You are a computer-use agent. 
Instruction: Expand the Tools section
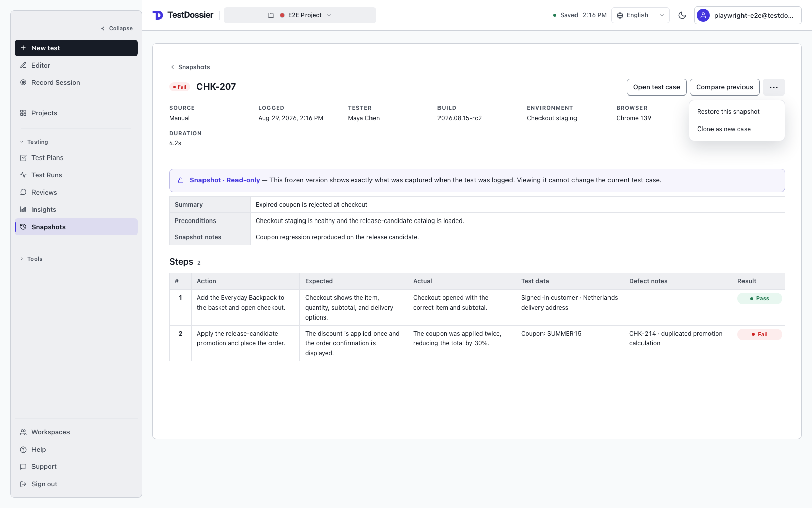pyautogui.click(x=31, y=259)
